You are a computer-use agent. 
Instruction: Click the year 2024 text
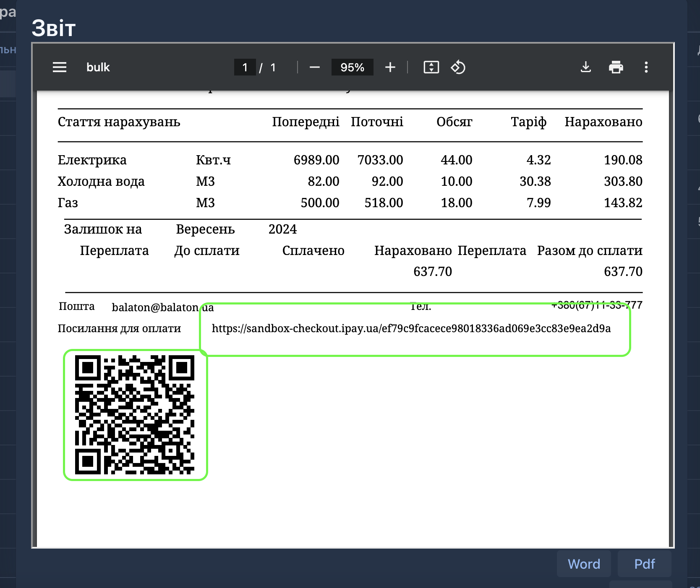[x=282, y=229]
